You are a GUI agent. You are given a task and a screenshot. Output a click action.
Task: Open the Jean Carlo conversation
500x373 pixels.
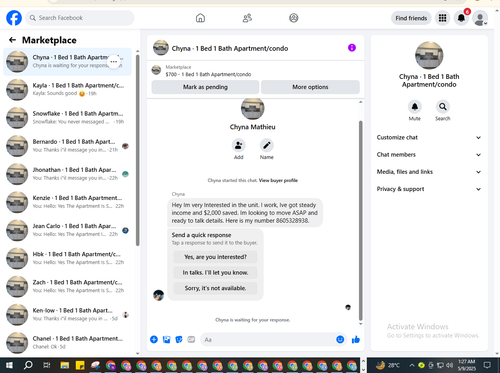tap(67, 230)
